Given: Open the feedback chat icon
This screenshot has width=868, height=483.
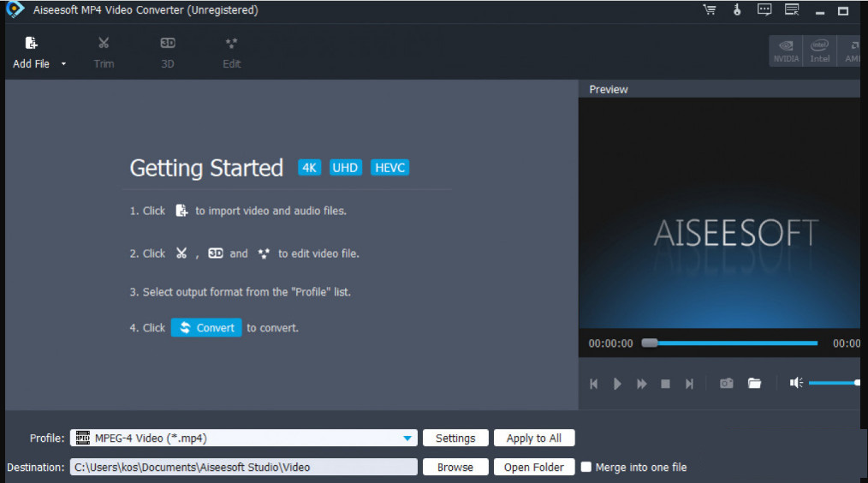Looking at the screenshot, I should coord(764,9).
